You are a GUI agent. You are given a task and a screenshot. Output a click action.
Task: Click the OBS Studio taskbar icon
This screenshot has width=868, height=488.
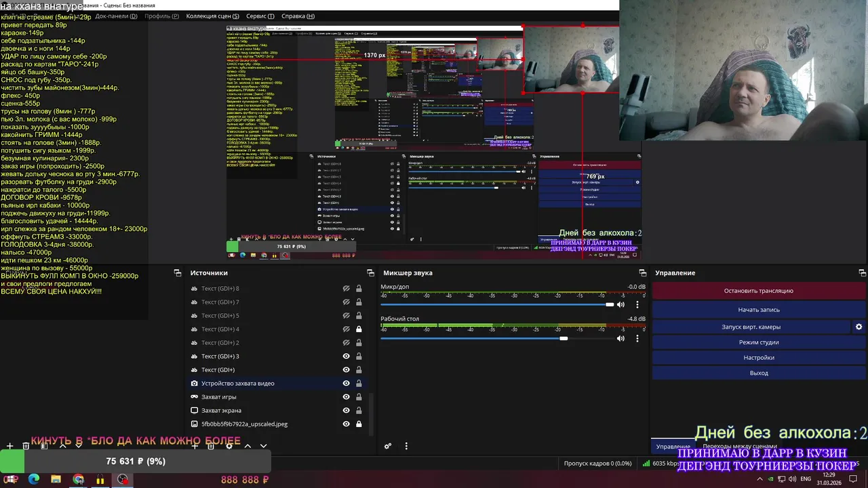[x=122, y=480]
